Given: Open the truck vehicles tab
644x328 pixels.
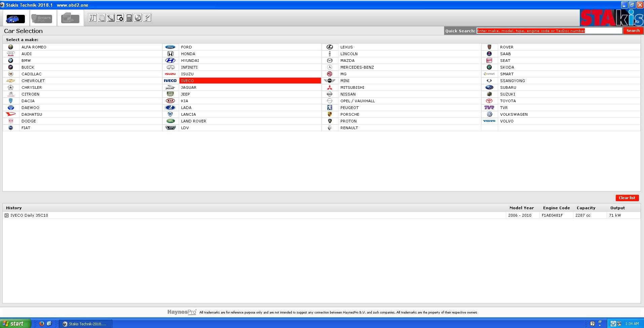Looking at the screenshot, I should 70,18.
